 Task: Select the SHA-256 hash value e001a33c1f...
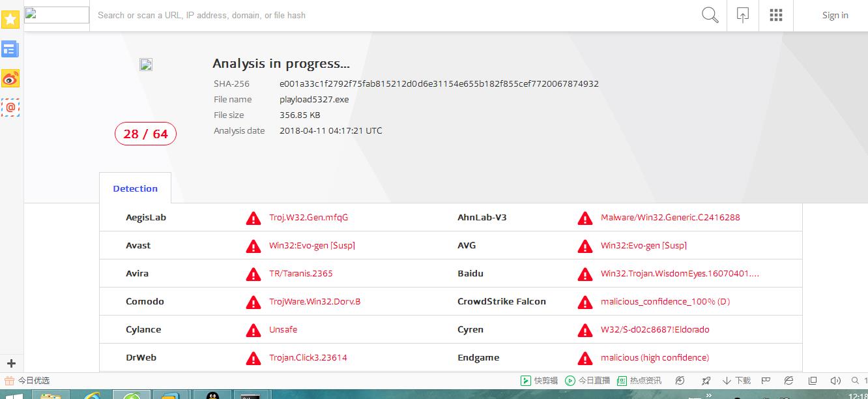click(x=439, y=83)
